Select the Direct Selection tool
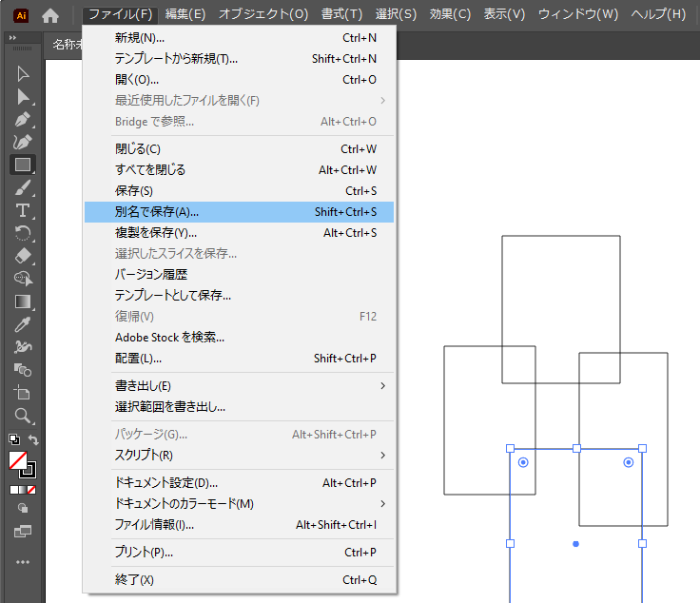This screenshot has width=700, height=603. click(x=23, y=97)
